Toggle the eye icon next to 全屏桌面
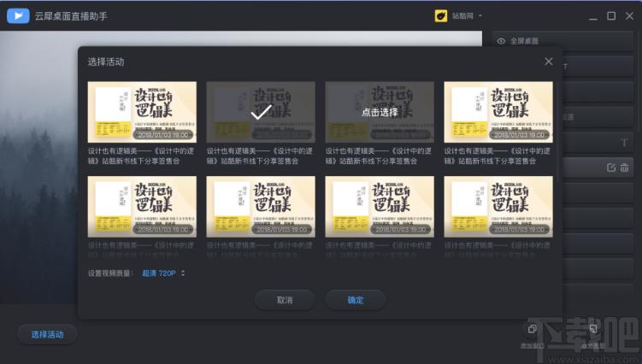 click(x=501, y=40)
